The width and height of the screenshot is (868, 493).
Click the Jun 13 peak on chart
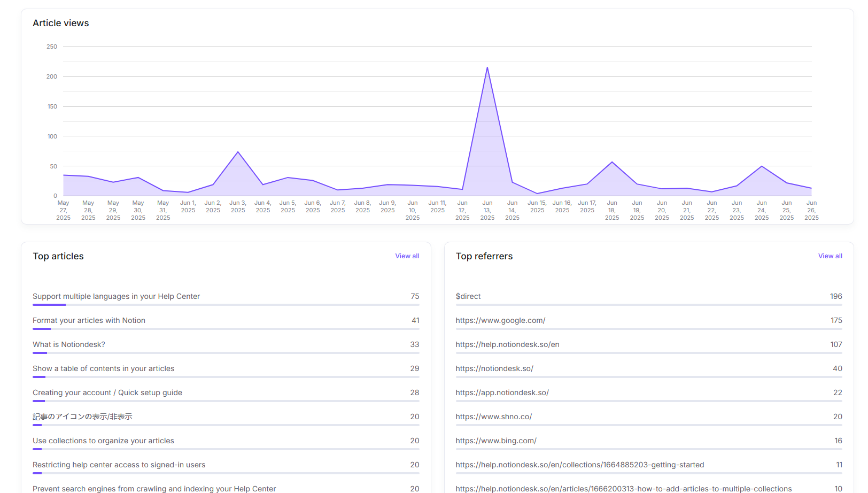(x=487, y=68)
